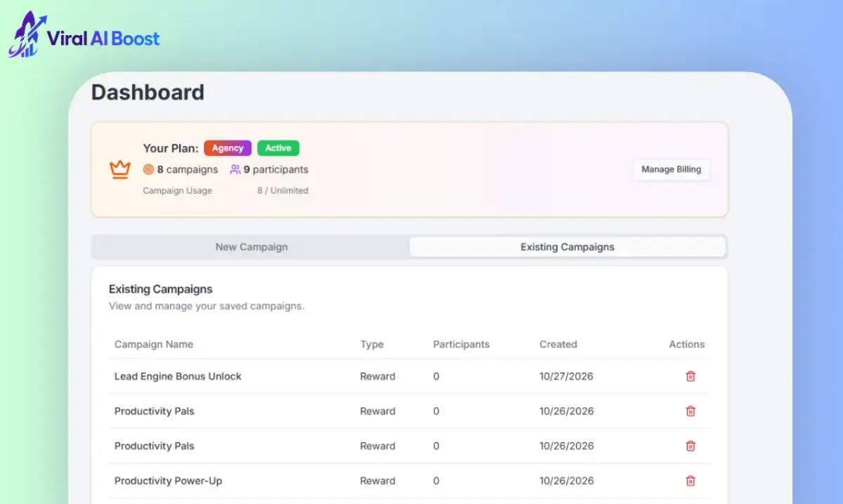This screenshot has width=843, height=504.
Task: Click the 8 / Unlimited usage value
Action: point(282,190)
